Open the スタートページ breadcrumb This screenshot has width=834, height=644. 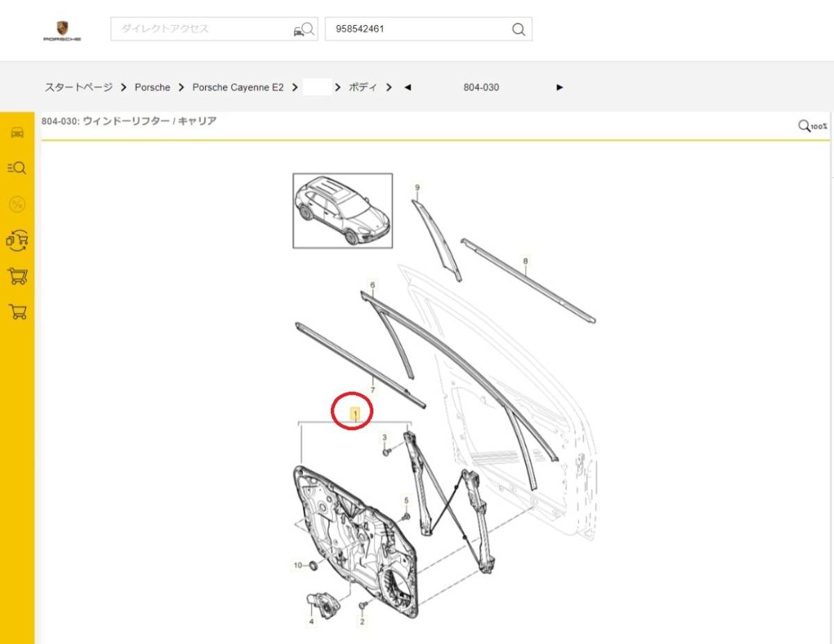(x=79, y=88)
